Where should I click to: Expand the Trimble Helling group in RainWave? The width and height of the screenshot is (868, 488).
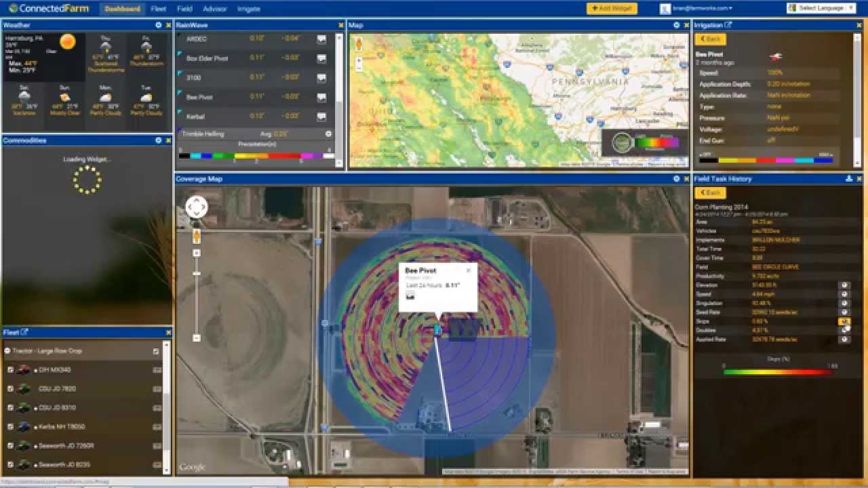coord(328,134)
